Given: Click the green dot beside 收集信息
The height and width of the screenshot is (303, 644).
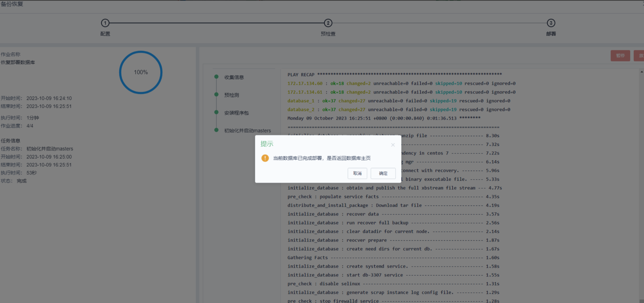Looking at the screenshot, I should pyautogui.click(x=216, y=77).
